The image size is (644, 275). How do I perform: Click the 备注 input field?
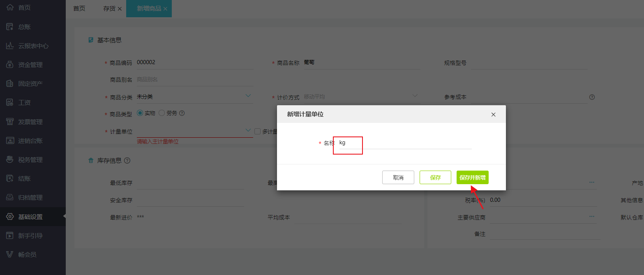[x=545, y=234]
